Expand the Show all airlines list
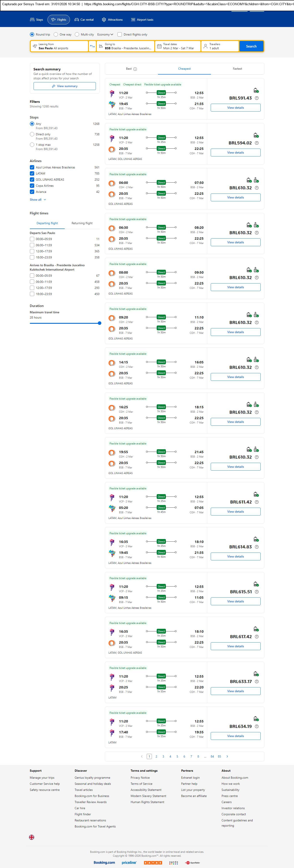294x868 pixels. pos(38,200)
